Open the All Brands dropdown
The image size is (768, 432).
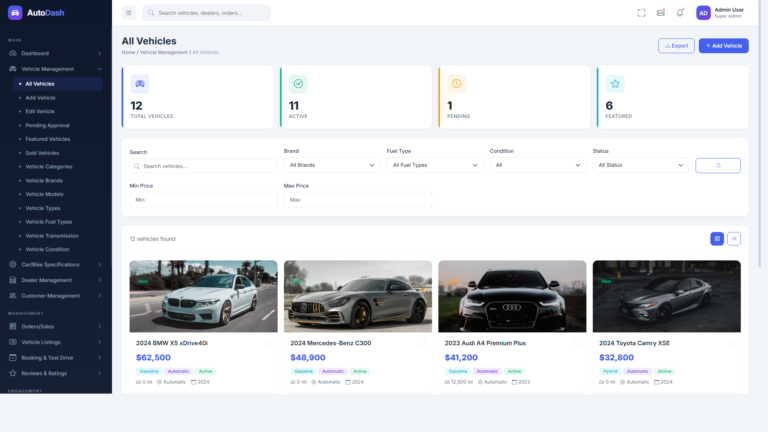[332, 165]
